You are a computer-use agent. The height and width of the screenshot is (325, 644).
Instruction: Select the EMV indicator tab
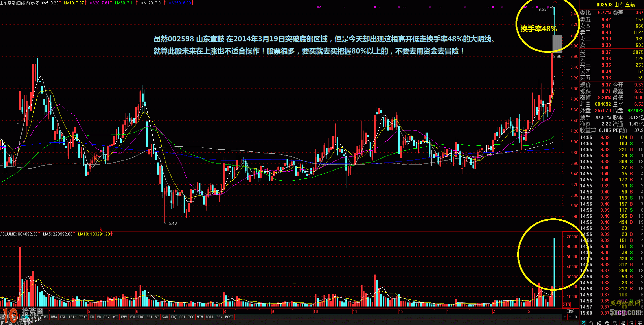click(x=124, y=317)
